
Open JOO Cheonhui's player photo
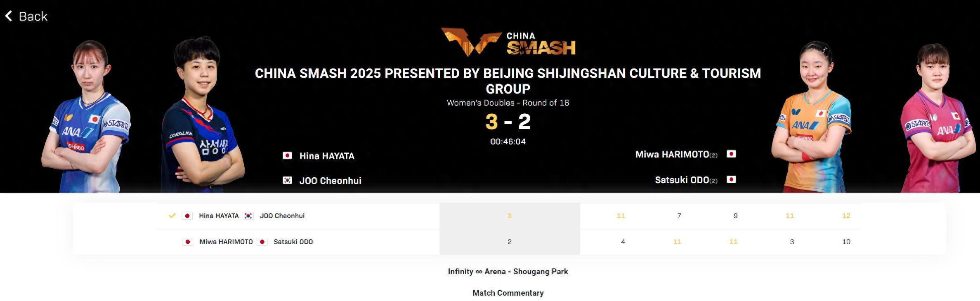[x=201, y=120]
